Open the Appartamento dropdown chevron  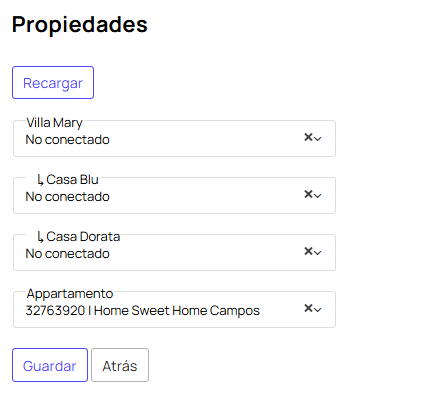click(318, 310)
